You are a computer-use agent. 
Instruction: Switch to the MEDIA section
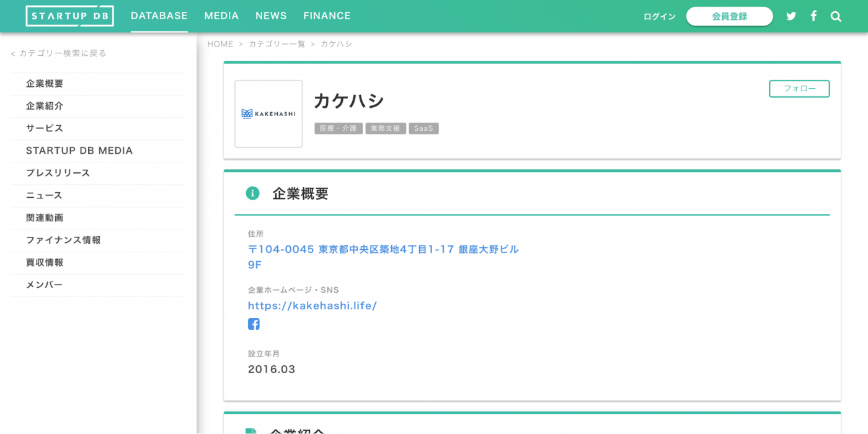coord(221,15)
